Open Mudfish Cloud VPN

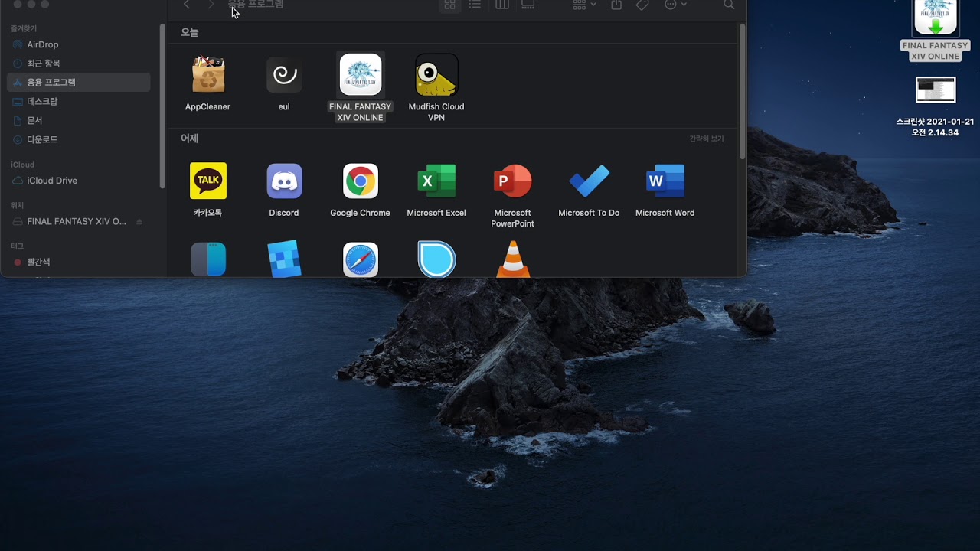pos(436,75)
